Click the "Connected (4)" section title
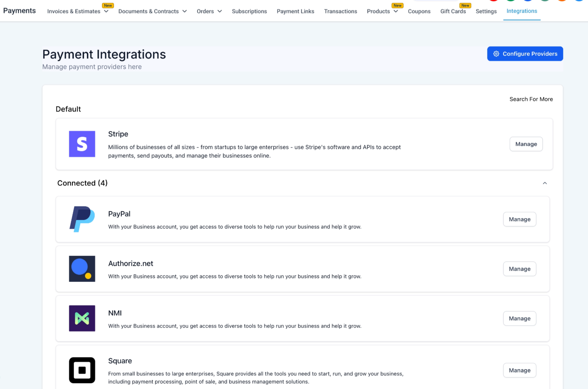 tap(82, 183)
